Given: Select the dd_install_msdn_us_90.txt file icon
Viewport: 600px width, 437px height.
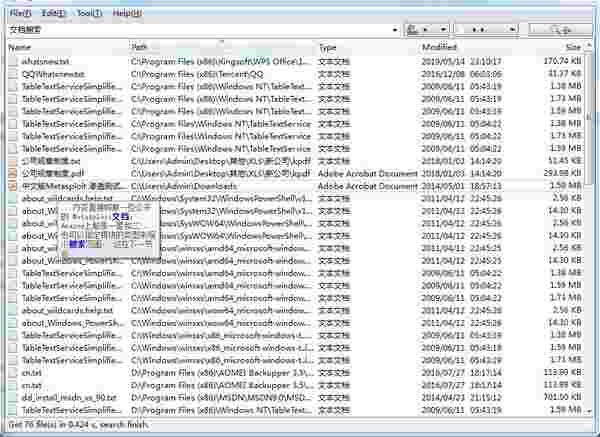Looking at the screenshot, I should (13, 398).
